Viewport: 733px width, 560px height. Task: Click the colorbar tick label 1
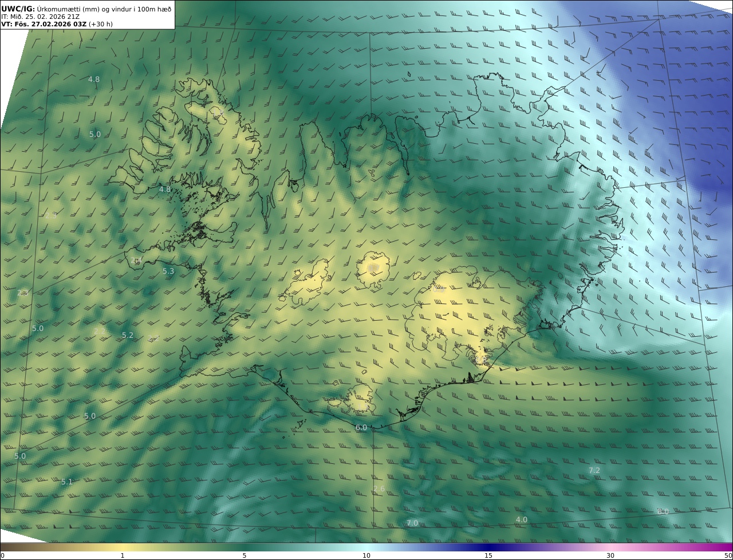pos(122,556)
